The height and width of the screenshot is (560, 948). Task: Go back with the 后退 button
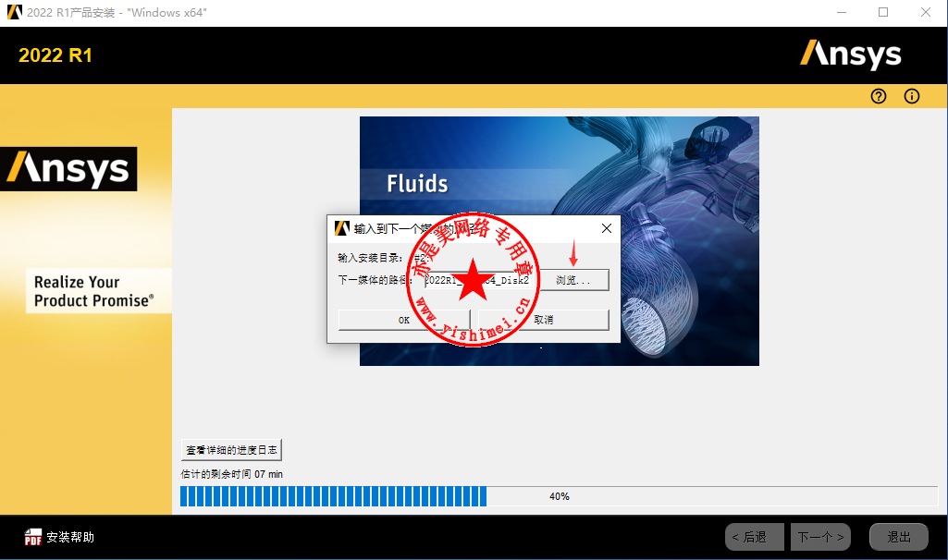pyautogui.click(x=755, y=537)
